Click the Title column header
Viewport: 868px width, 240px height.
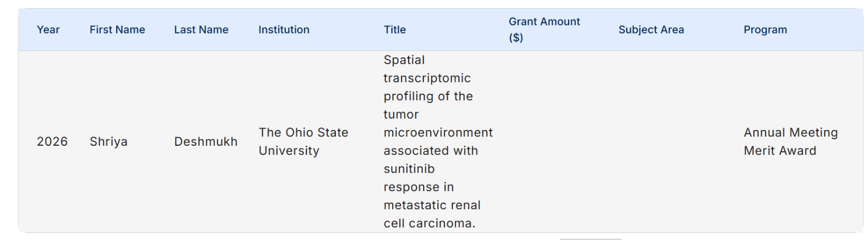[395, 30]
